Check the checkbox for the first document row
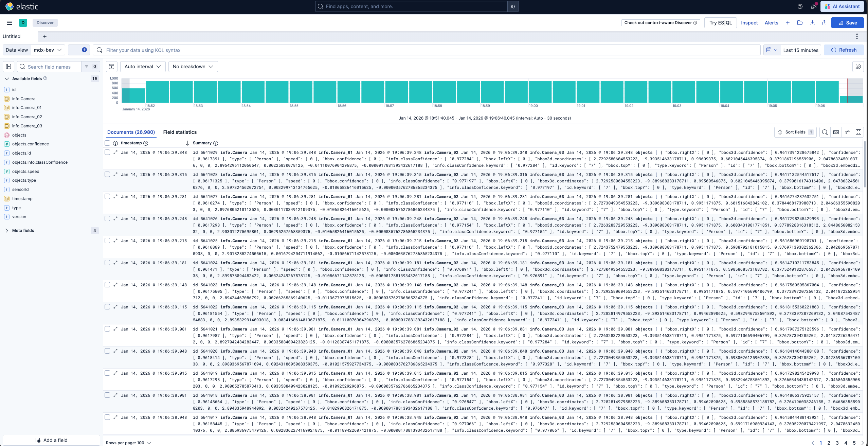 pyautogui.click(x=108, y=153)
